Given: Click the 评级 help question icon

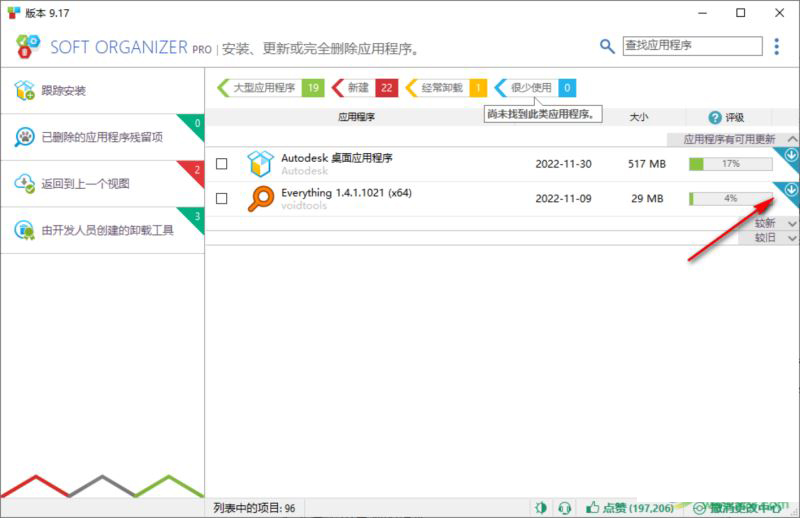Looking at the screenshot, I should pos(715,117).
